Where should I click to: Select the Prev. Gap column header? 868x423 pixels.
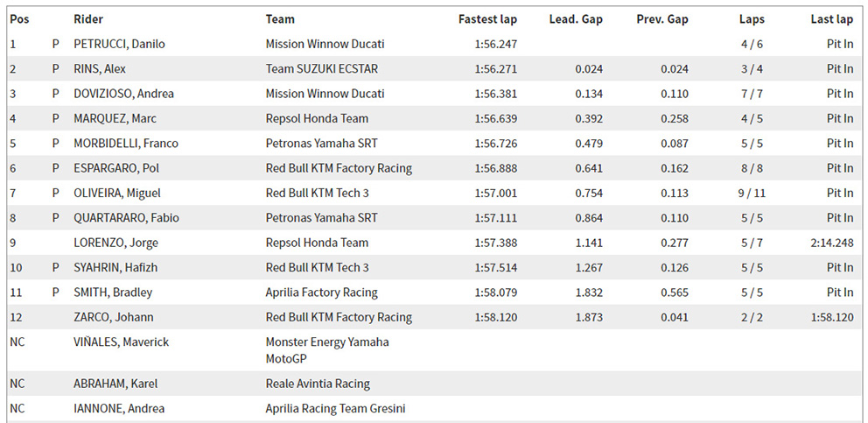[x=662, y=19]
